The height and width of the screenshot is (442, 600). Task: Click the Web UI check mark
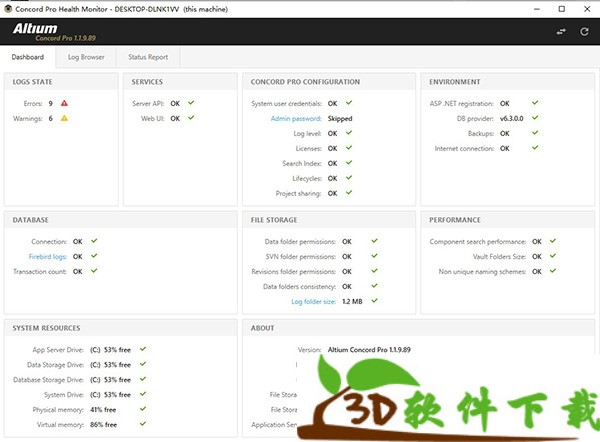click(x=191, y=117)
